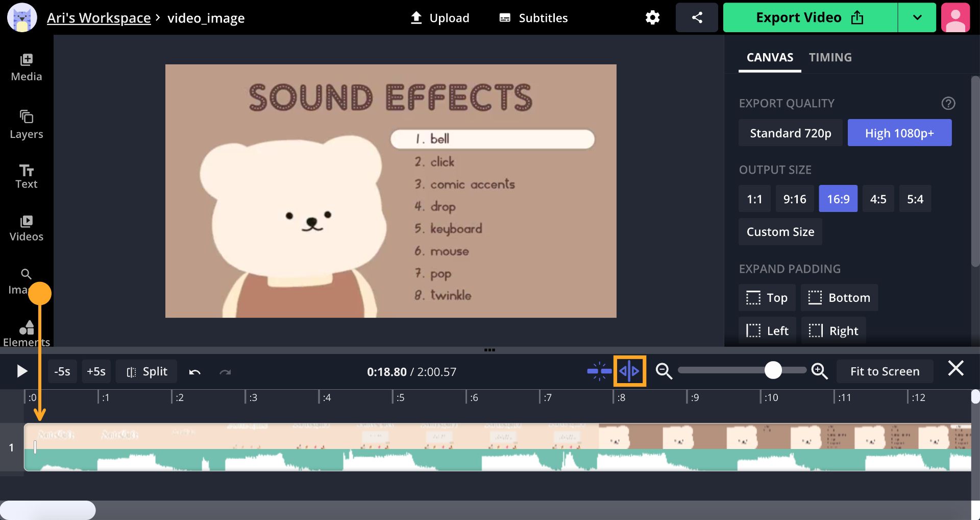The image size is (980, 520).
Task: Open Custom Size option
Action: click(x=780, y=232)
